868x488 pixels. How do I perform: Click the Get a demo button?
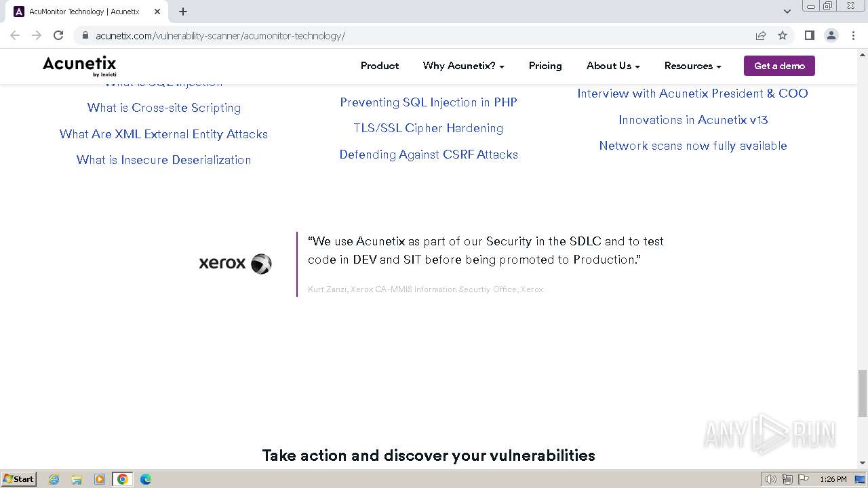(x=779, y=66)
